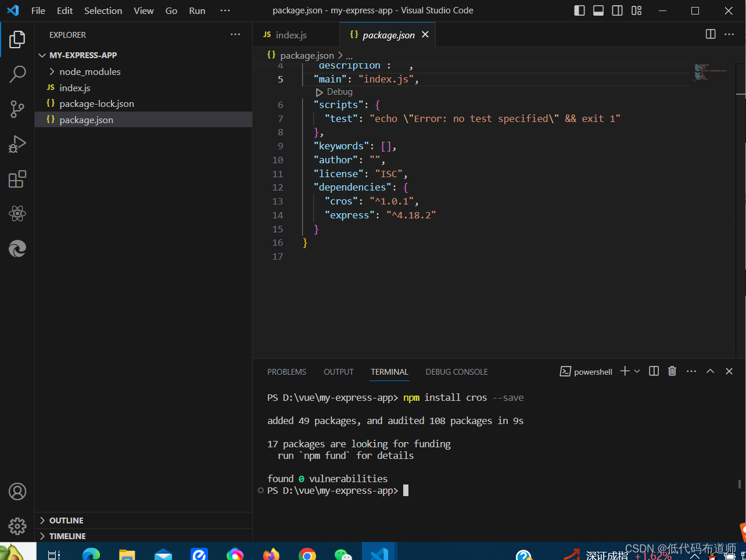746x560 pixels.
Task: Open the Edit menu
Action: 64,10
